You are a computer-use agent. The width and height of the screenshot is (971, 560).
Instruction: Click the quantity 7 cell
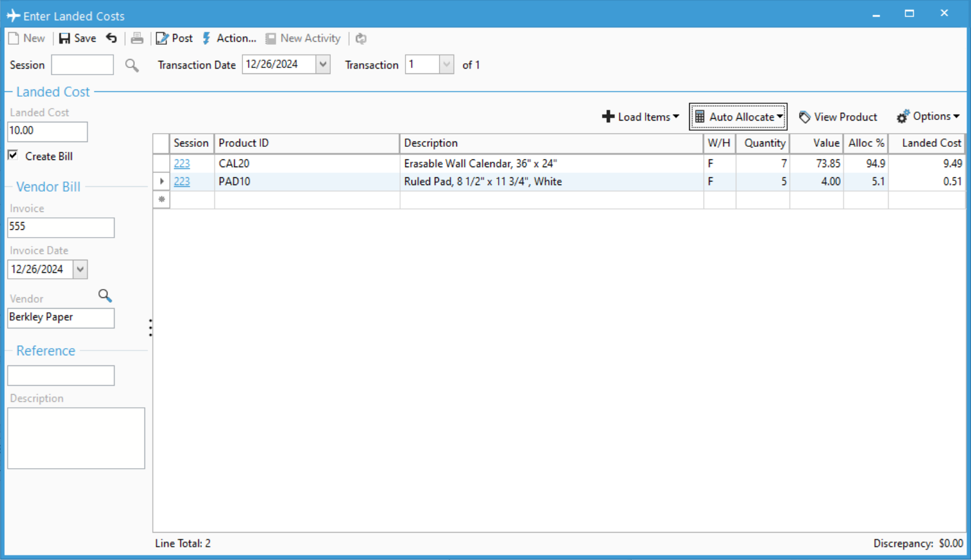pos(763,164)
